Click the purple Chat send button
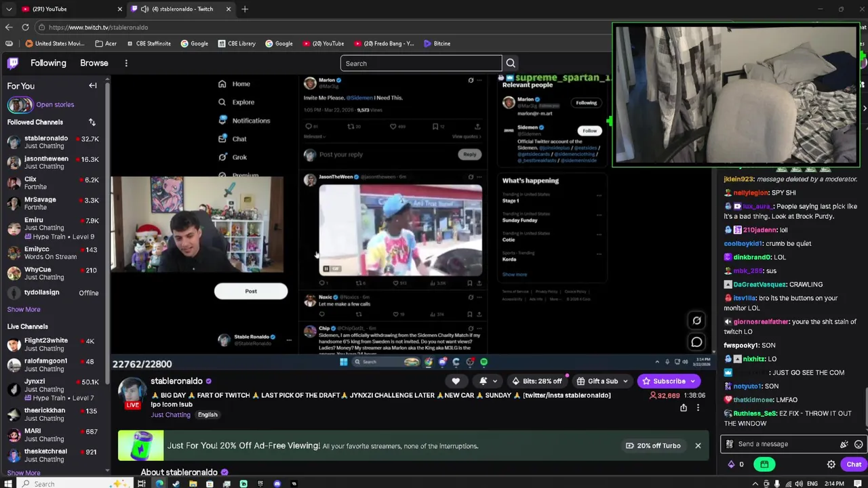 point(854,464)
